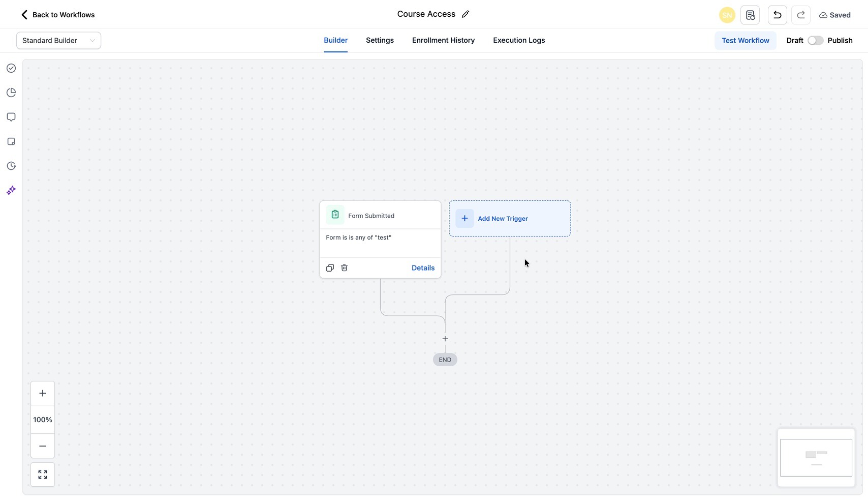
Task: Open the Enrollment History tab
Action: point(443,40)
